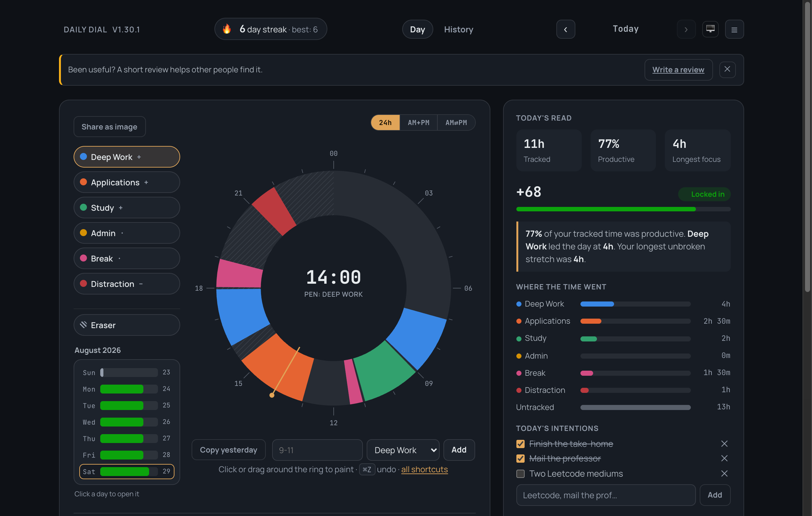Click Share as image button

coord(110,127)
